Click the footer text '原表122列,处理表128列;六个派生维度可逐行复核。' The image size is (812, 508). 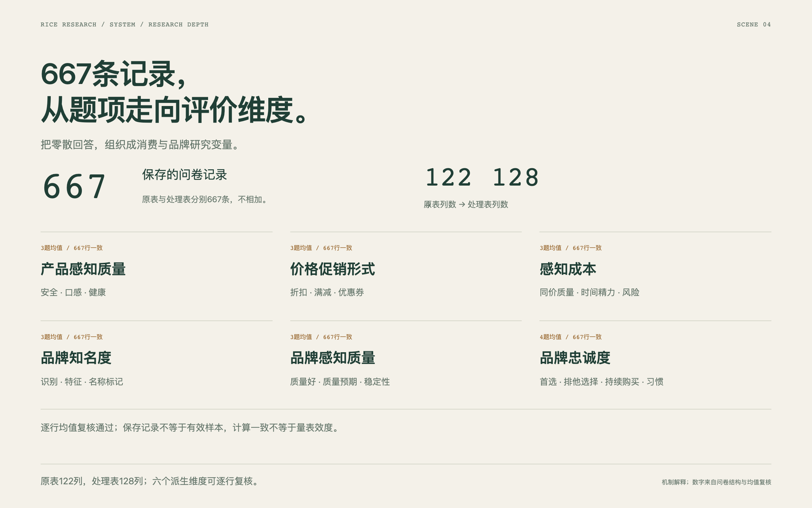(x=150, y=481)
